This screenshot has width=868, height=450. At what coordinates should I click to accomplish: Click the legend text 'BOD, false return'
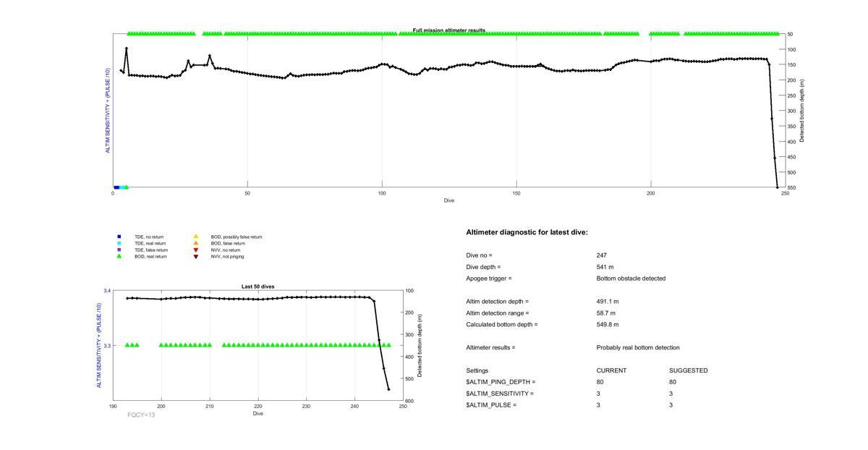point(228,243)
